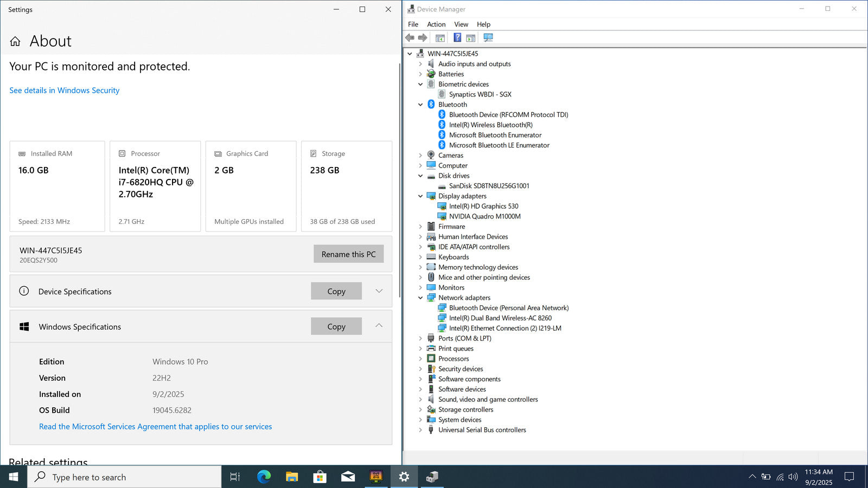
Task: Select Intel(R) Ethernet Connection (2) I219-LM
Action: (x=505, y=329)
